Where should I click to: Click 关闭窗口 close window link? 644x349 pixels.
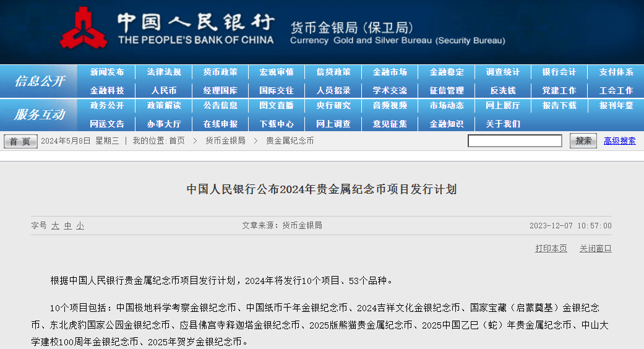(x=596, y=248)
